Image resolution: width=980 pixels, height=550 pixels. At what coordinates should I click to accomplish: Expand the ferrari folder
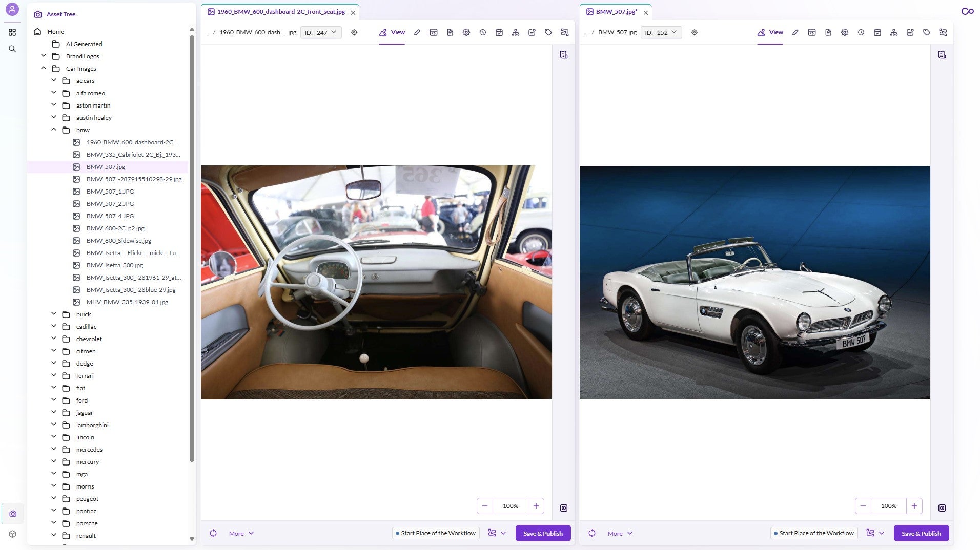(54, 376)
